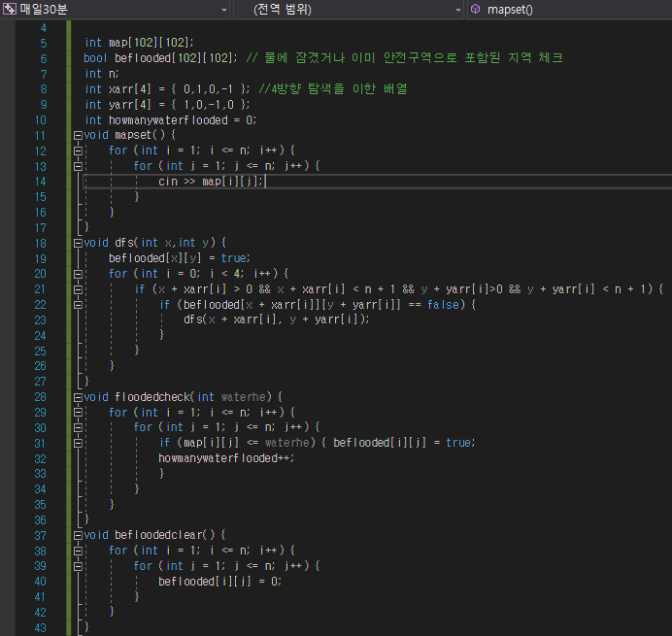The height and width of the screenshot is (636, 672).
Task: Collapse the inner for loop on line 13
Action: [x=78, y=166]
